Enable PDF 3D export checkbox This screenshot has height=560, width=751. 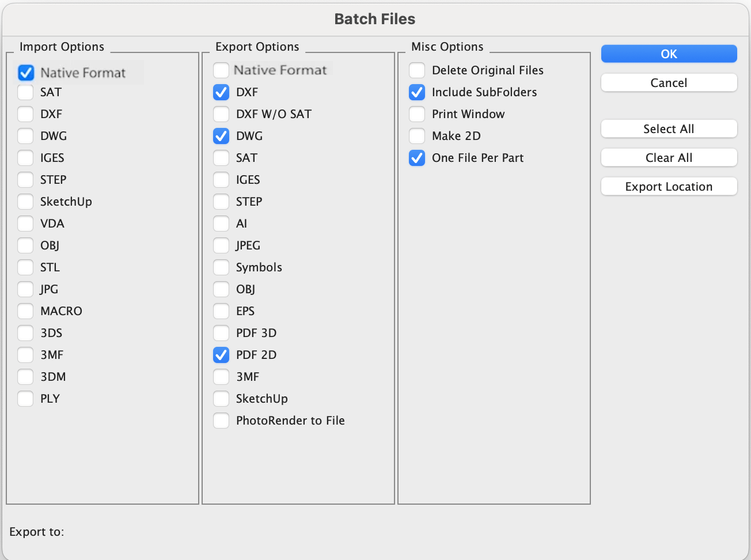point(221,333)
